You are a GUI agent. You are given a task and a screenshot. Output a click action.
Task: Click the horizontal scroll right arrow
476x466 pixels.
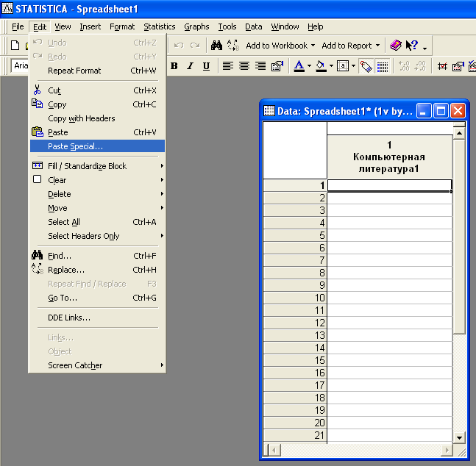pos(447,450)
